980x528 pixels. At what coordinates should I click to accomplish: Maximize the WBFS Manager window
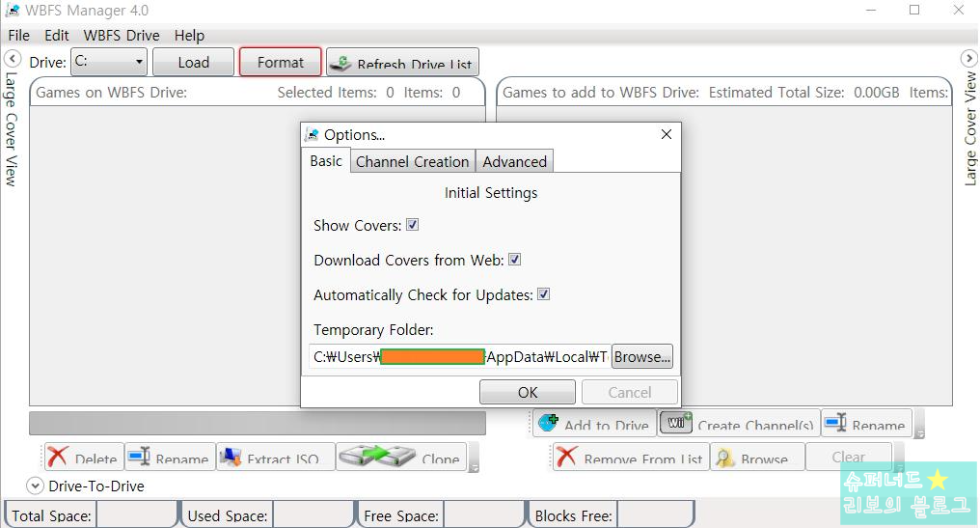[914, 10]
